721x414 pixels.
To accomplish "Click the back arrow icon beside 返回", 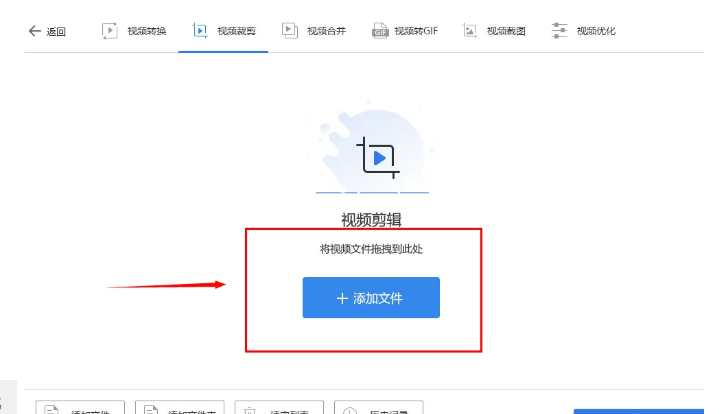I will (35, 31).
